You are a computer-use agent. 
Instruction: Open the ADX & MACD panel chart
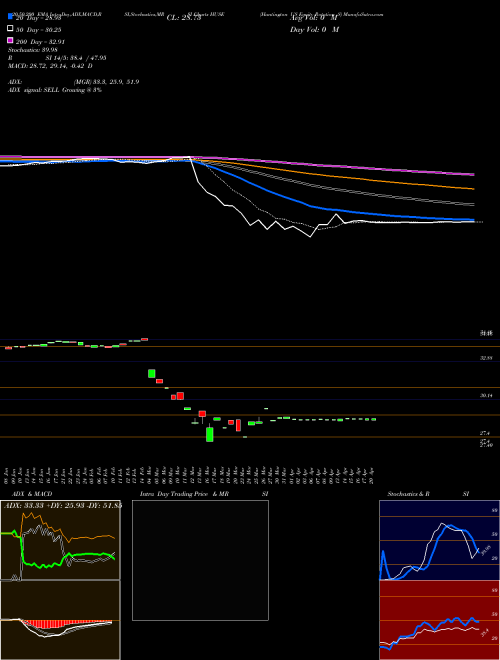coord(60,540)
